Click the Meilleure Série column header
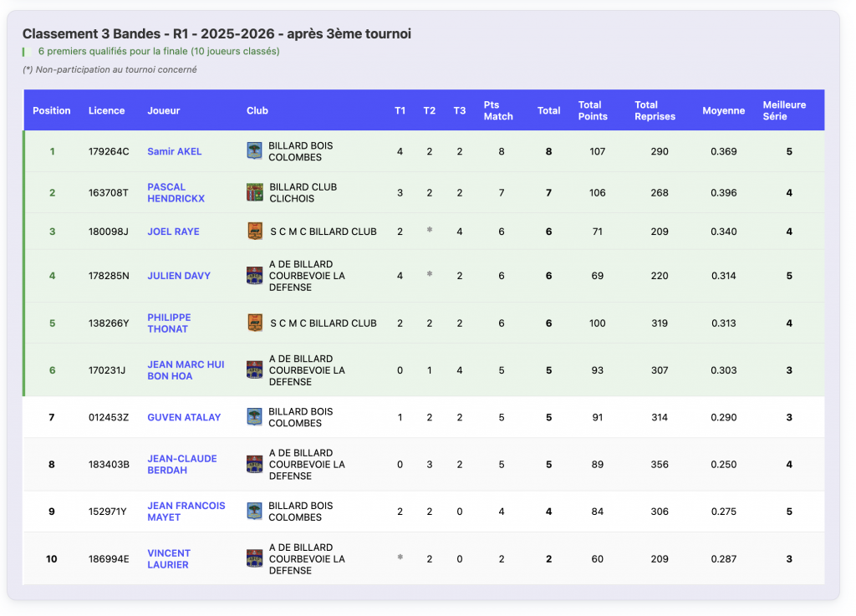 [x=784, y=110]
